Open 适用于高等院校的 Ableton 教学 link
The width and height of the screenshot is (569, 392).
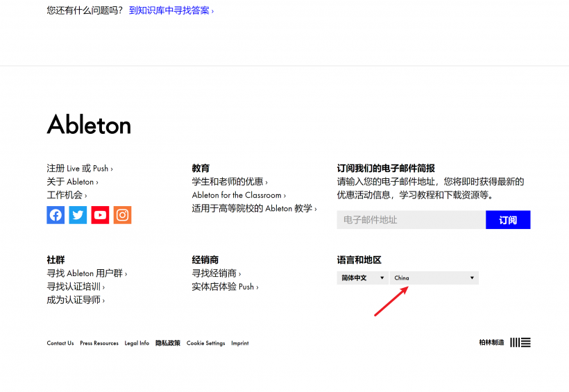coord(255,208)
